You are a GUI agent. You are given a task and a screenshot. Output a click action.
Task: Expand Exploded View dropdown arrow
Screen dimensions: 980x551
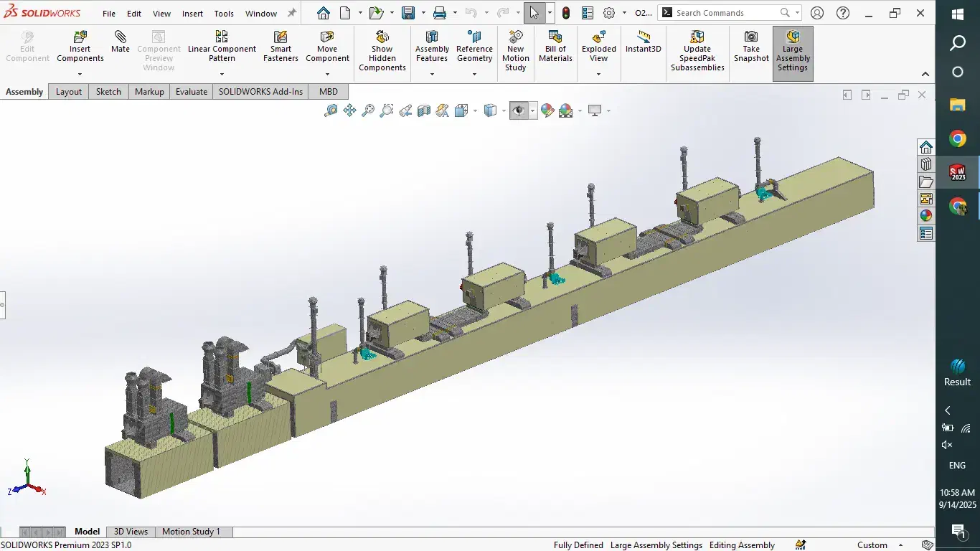598,73
